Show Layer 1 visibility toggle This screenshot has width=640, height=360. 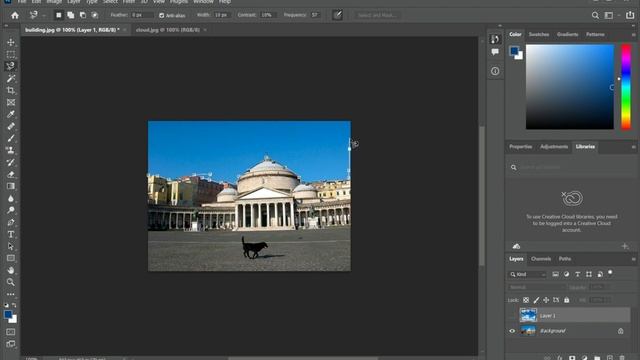click(512, 316)
